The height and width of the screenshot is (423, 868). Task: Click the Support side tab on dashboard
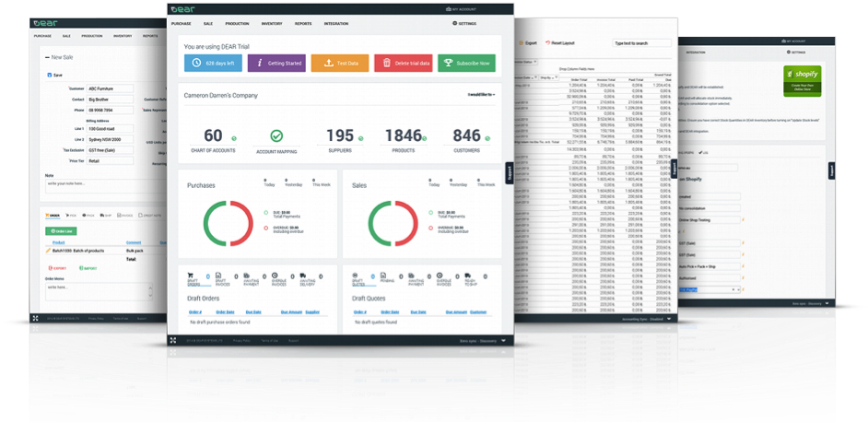click(509, 172)
